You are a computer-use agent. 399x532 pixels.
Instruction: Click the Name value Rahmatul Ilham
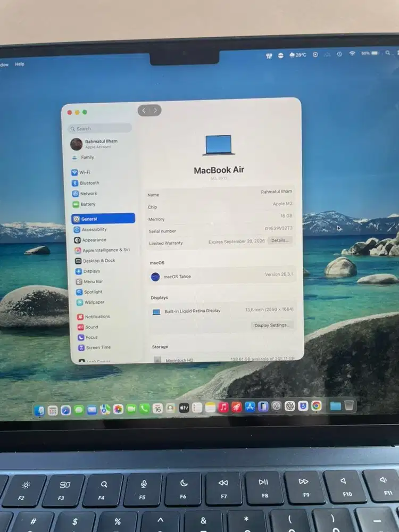277,192
